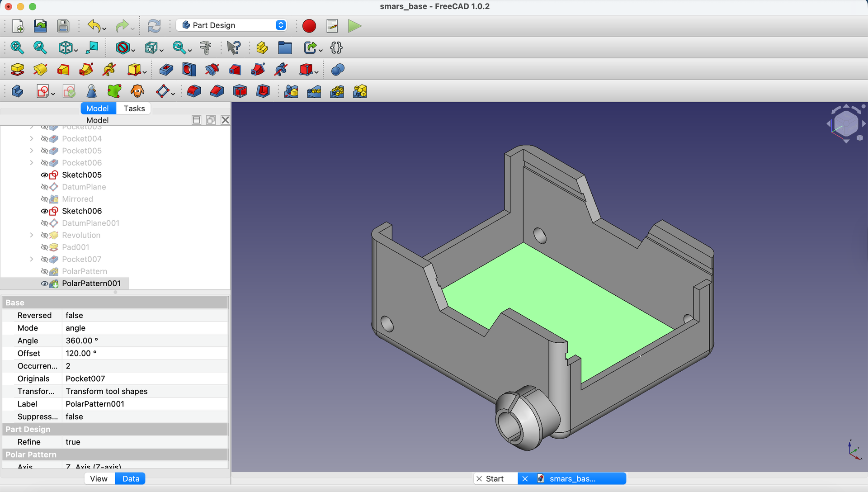Screen dimensions: 868x492
Task: Select the Pocket tool icon
Action: [166, 69]
